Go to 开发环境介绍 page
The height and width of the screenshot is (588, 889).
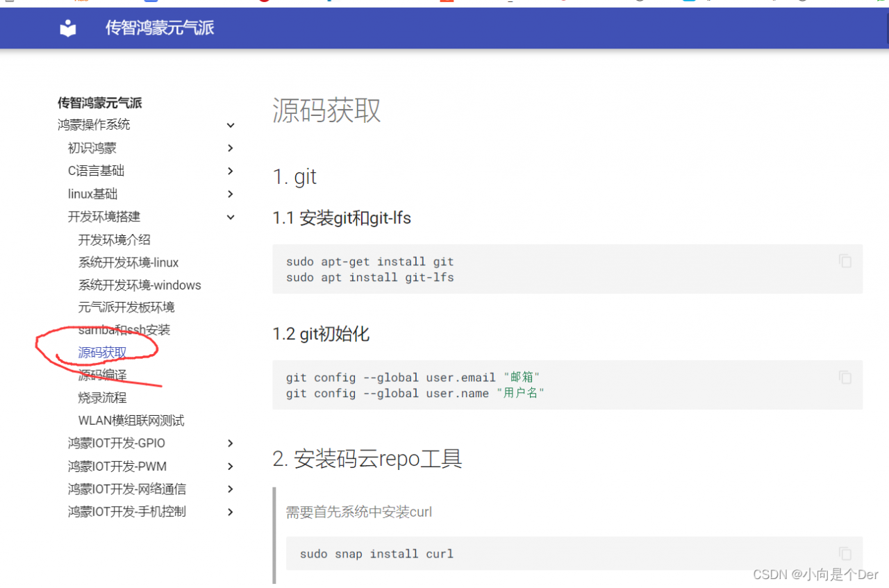point(115,240)
